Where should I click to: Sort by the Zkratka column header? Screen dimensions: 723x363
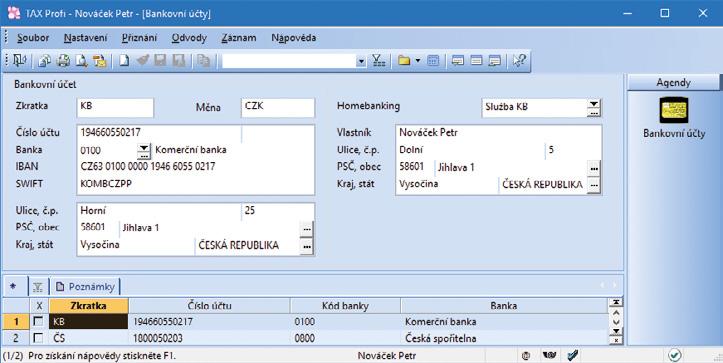click(x=89, y=306)
